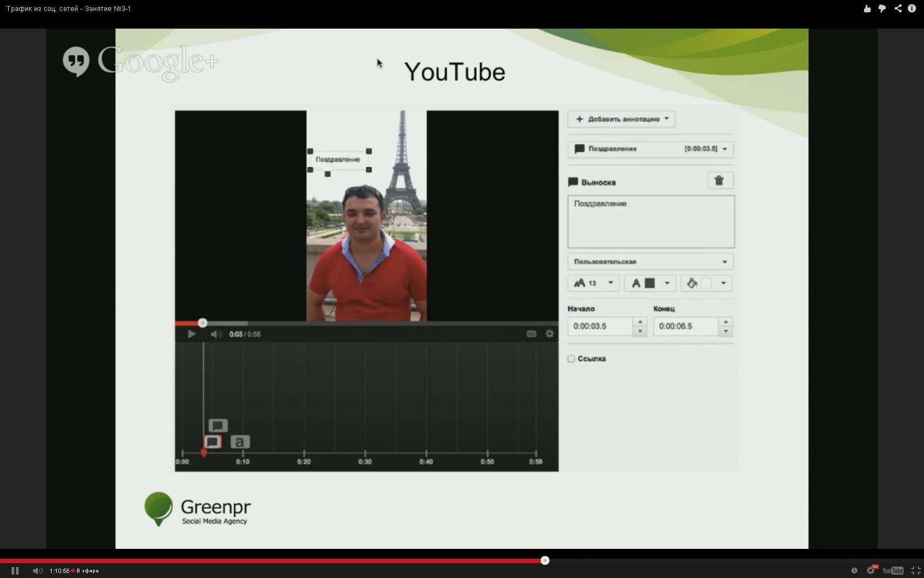Show video info using the 'i' icon
Image resolution: width=924 pixels, height=578 pixels.
point(912,8)
